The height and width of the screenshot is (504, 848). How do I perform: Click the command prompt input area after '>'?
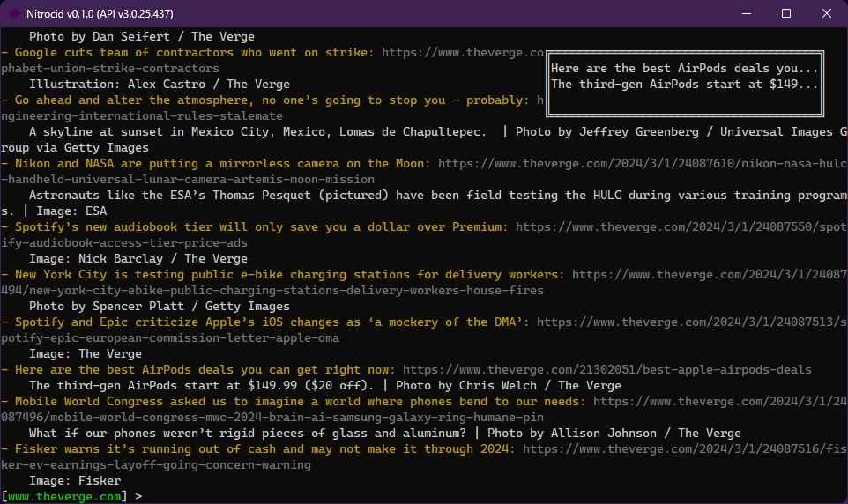click(x=353, y=497)
